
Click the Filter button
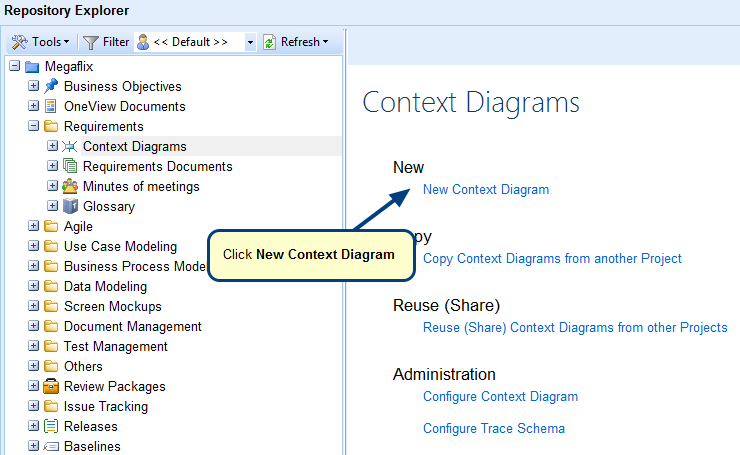tap(106, 42)
